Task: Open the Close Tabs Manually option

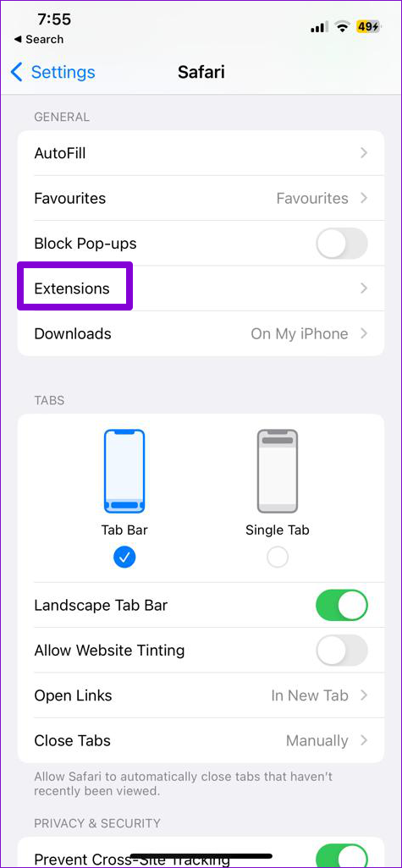Action: pyautogui.click(x=201, y=741)
